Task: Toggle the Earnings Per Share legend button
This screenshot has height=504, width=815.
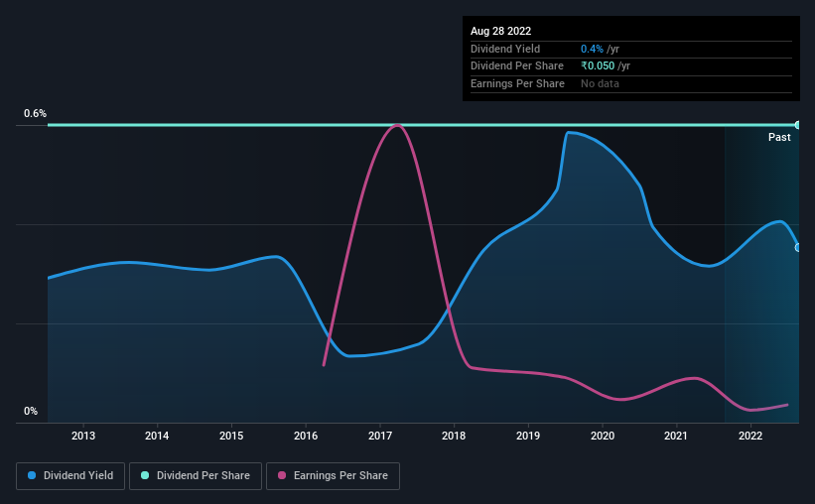Action: click(333, 476)
